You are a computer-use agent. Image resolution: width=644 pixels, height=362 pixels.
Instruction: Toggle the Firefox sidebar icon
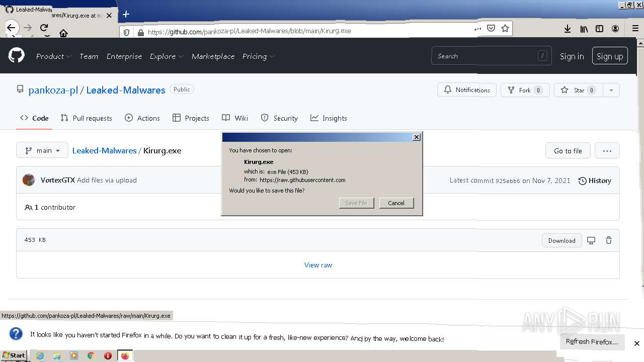pyautogui.click(x=599, y=29)
